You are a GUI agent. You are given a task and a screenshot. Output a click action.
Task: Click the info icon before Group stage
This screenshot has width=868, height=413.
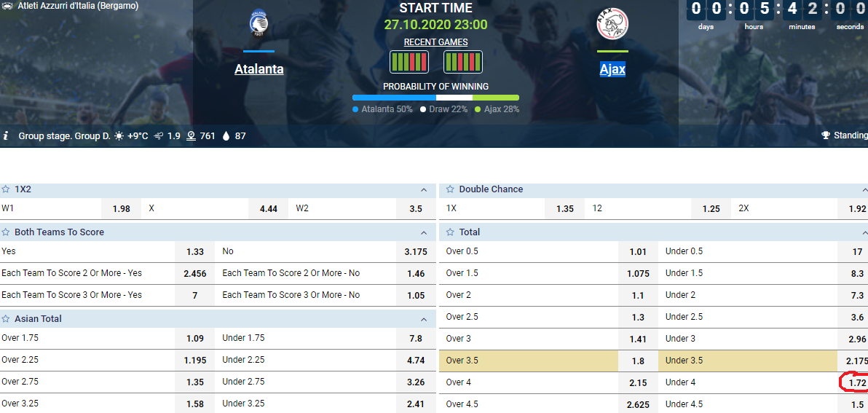pos(6,135)
